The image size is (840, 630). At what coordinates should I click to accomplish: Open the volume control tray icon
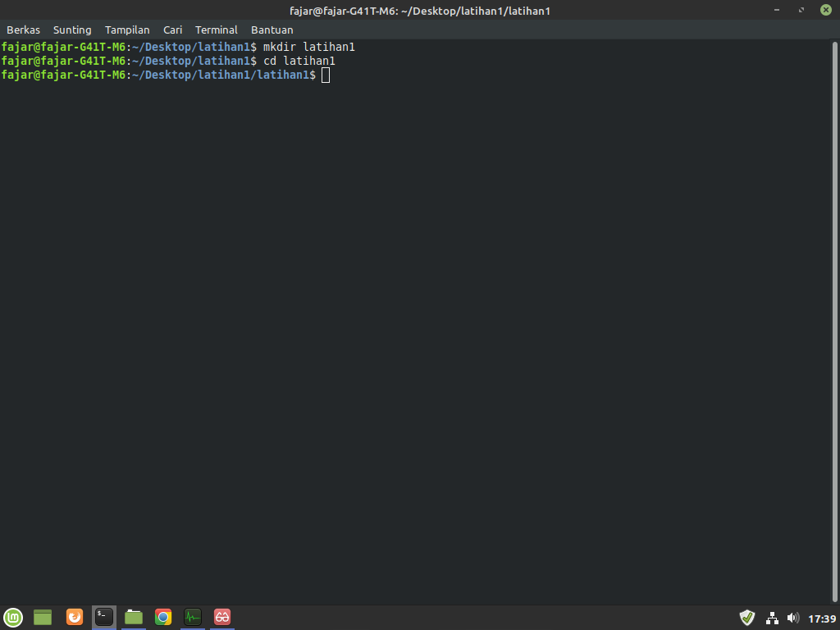pyautogui.click(x=793, y=619)
